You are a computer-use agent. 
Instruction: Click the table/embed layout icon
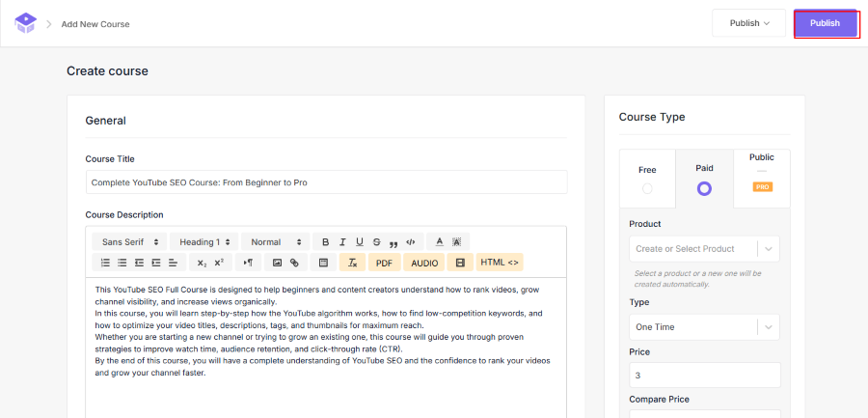point(324,263)
